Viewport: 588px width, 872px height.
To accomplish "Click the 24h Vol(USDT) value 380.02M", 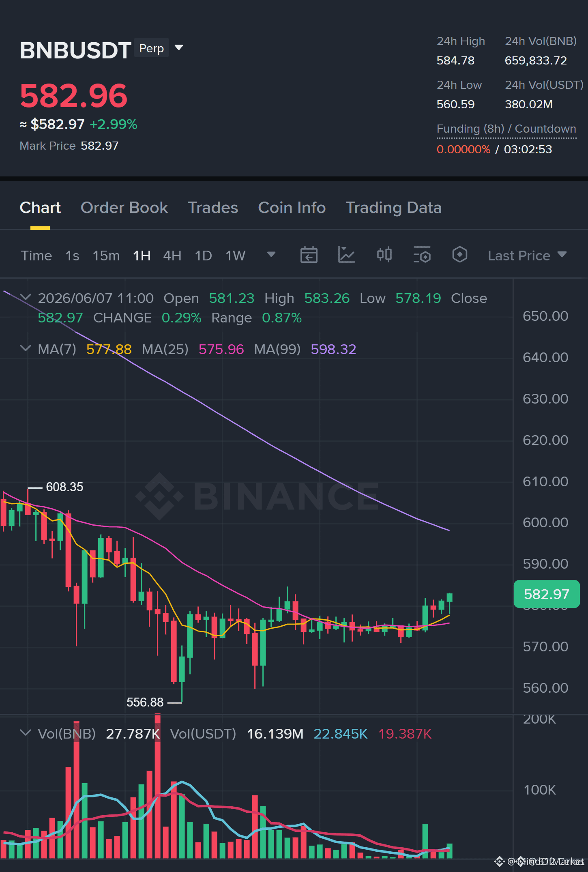I will pyautogui.click(x=529, y=105).
